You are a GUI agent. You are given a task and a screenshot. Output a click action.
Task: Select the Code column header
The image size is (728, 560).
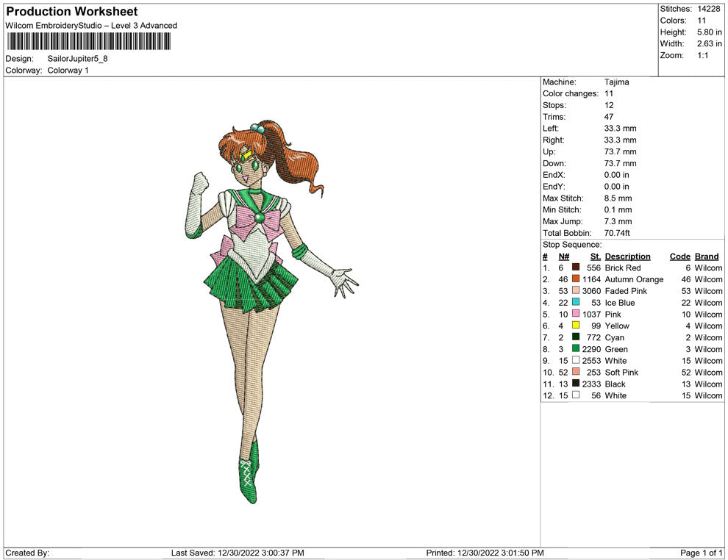[x=680, y=256]
